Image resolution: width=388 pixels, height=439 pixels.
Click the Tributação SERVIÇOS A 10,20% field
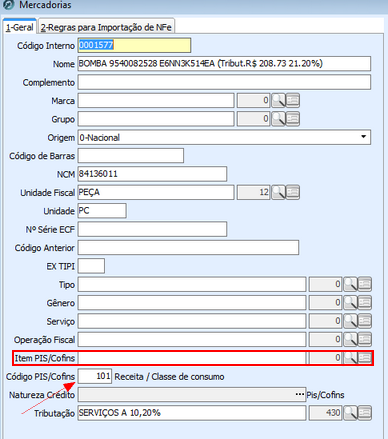point(192,413)
